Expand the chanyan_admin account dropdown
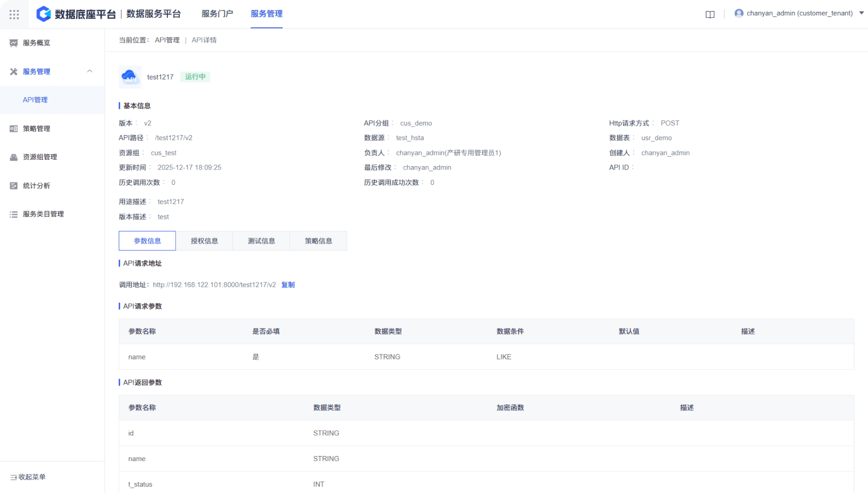Viewport: 868px width, 493px height. pos(861,13)
